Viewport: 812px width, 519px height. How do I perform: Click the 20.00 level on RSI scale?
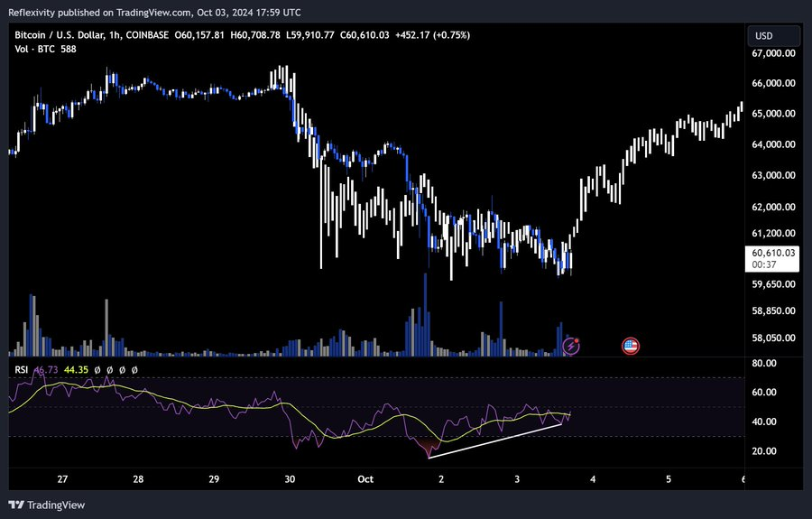tap(765, 451)
